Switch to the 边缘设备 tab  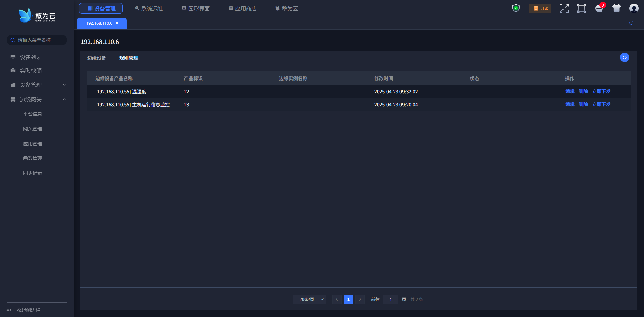(97, 58)
